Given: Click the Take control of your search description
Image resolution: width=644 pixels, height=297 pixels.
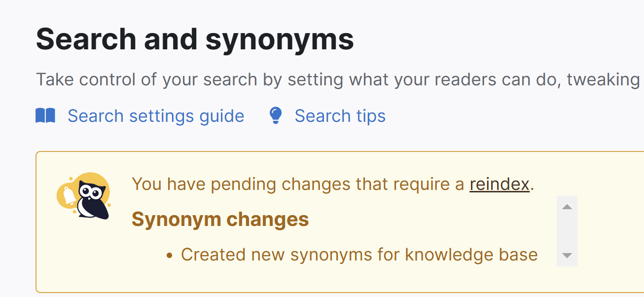Looking at the screenshot, I should point(338,79).
